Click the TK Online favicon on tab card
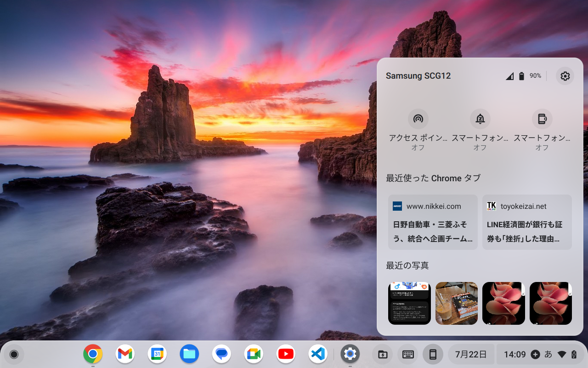This screenshot has width=588, height=368. coord(492,206)
